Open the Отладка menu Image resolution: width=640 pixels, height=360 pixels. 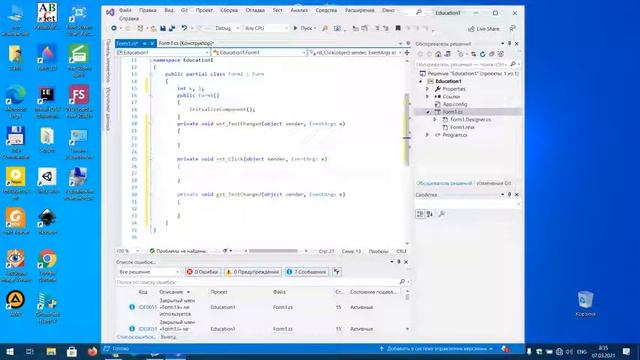[x=255, y=10]
